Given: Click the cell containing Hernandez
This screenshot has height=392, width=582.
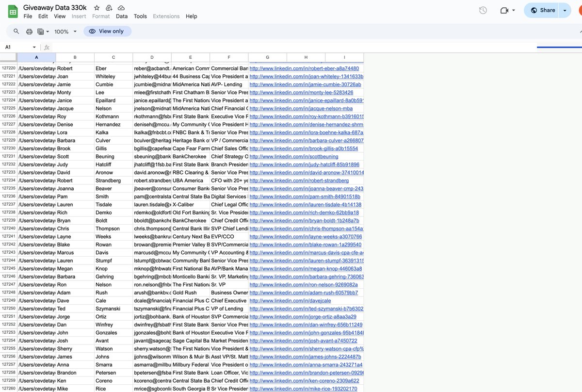Looking at the screenshot, I should [113, 125].
